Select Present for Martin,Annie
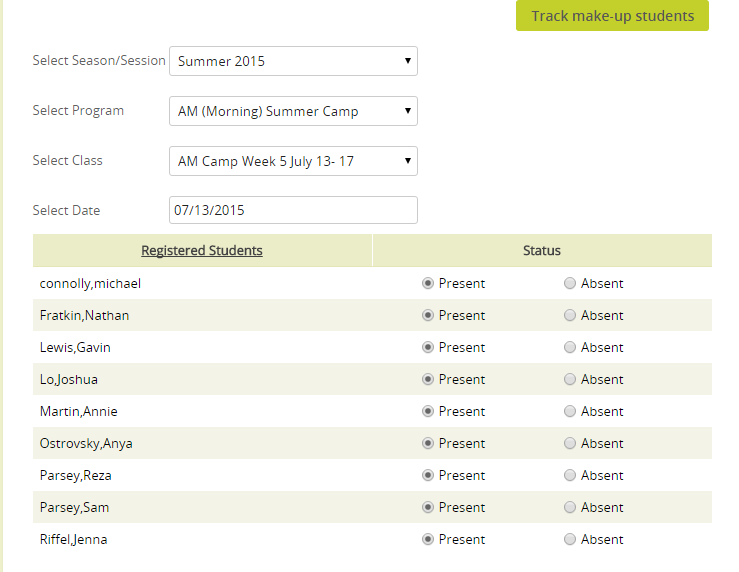Screen dimensions: 739x572 [427, 411]
